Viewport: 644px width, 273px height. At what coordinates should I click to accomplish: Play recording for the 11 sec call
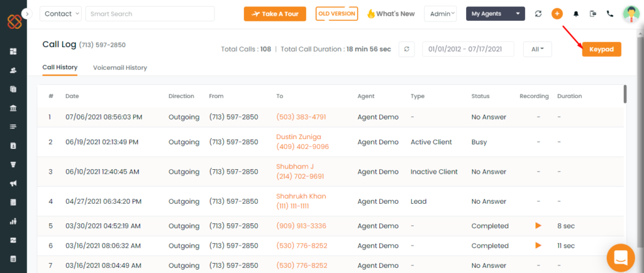(538, 245)
